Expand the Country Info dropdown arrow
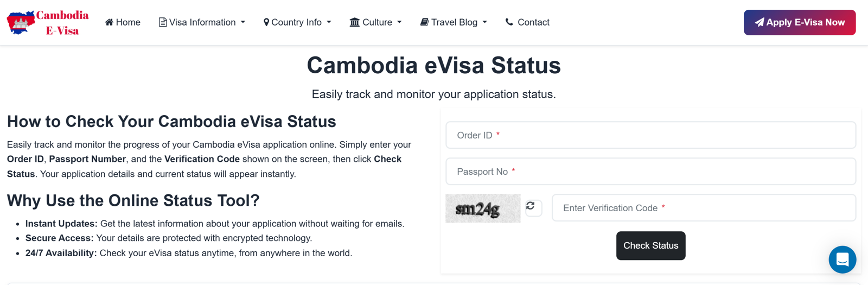This screenshot has width=868, height=285. click(x=329, y=22)
